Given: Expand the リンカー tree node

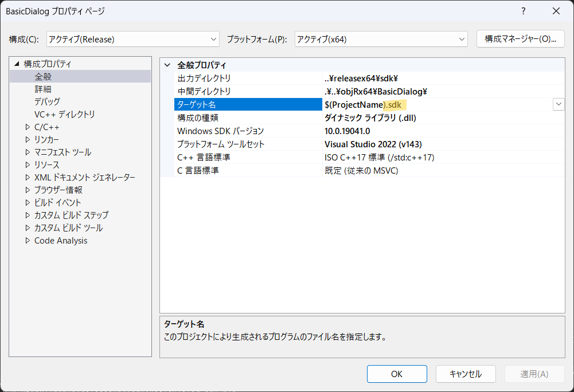Looking at the screenshot, I should click(27, 140).
